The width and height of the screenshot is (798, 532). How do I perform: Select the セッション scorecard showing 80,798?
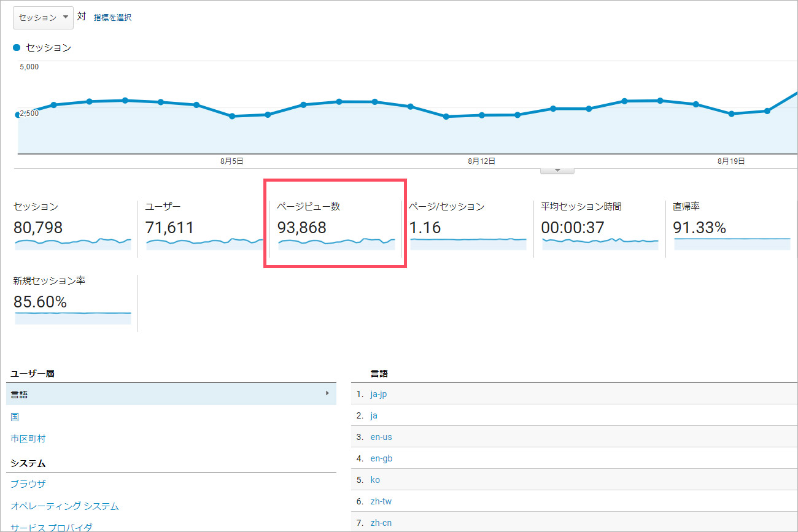coord(72,226)
